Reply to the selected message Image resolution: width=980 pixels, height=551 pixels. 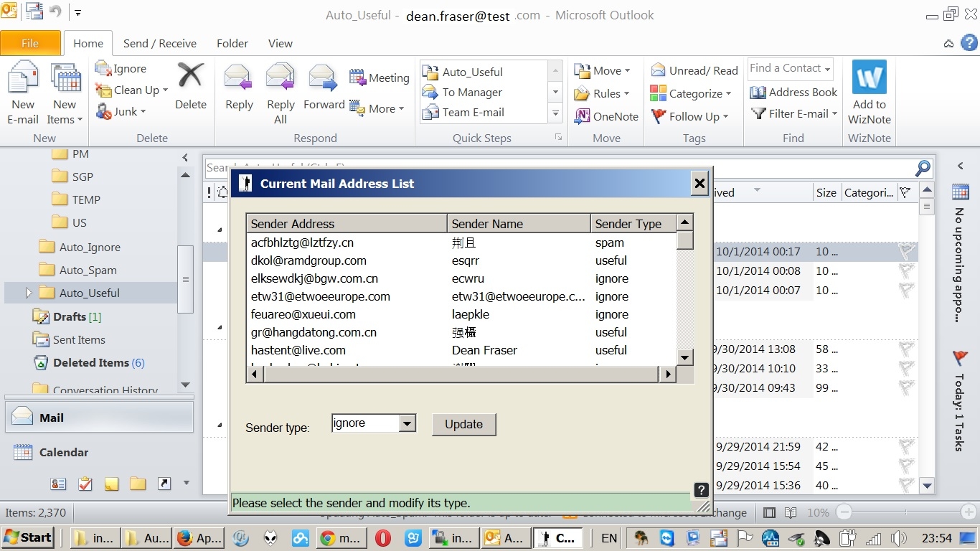[x=239, y=86]
